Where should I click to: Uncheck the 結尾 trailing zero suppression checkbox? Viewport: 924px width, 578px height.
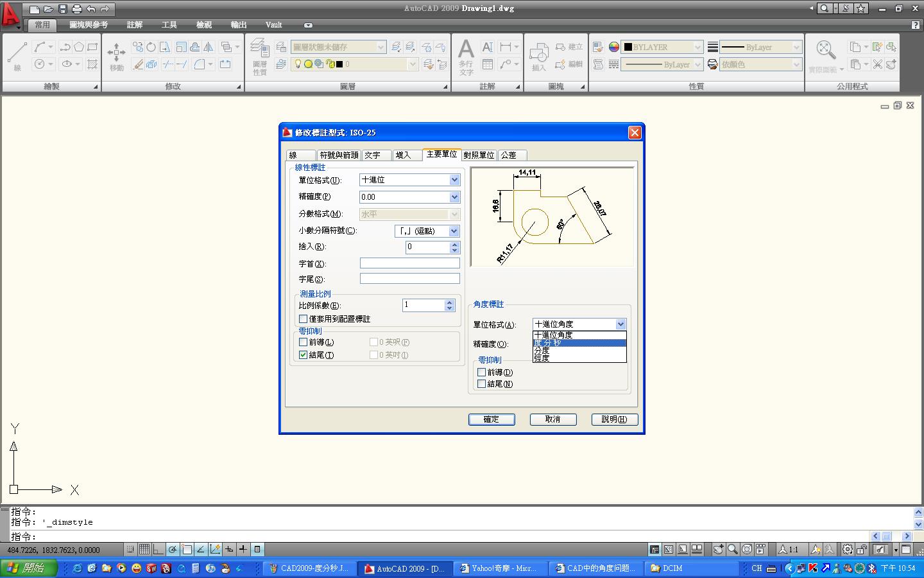point(304,355)
